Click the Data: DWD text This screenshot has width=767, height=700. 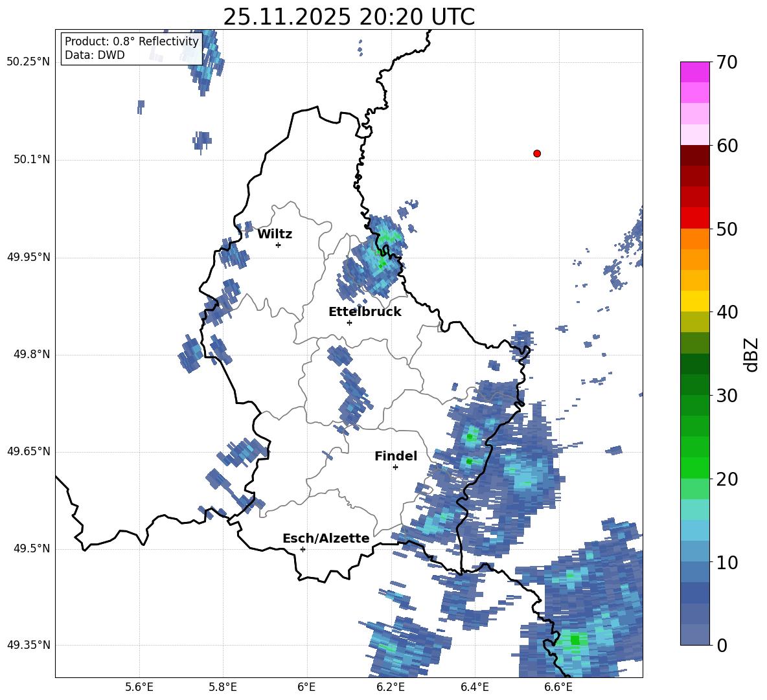pos(95,55)
